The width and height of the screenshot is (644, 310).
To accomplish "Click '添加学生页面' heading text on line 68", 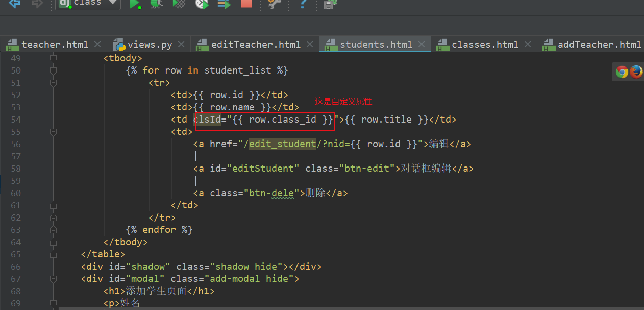I will (x=156, y=291).
